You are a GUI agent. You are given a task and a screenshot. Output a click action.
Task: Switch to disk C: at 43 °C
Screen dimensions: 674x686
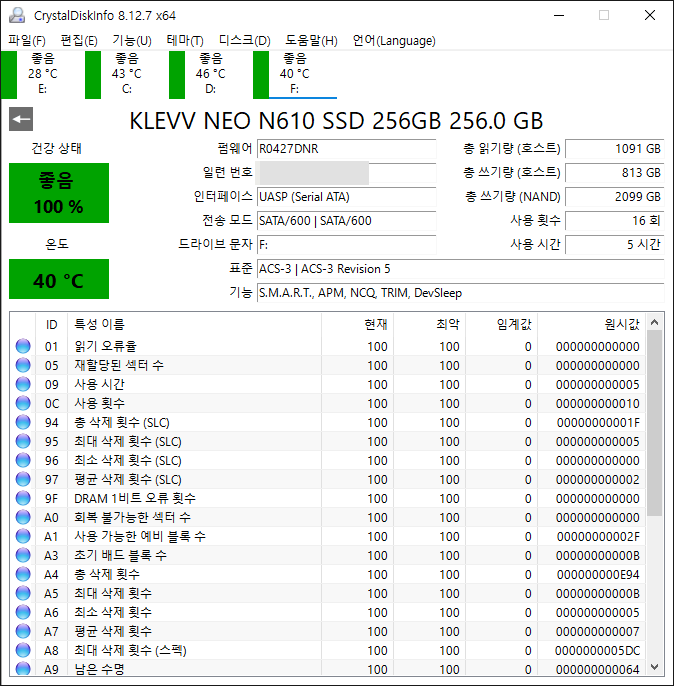[127, 74]
